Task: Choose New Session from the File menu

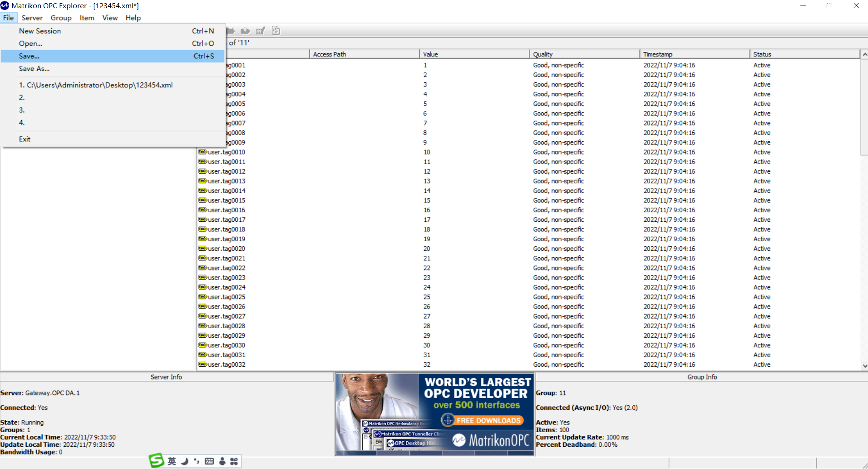Action: (113, 31)
